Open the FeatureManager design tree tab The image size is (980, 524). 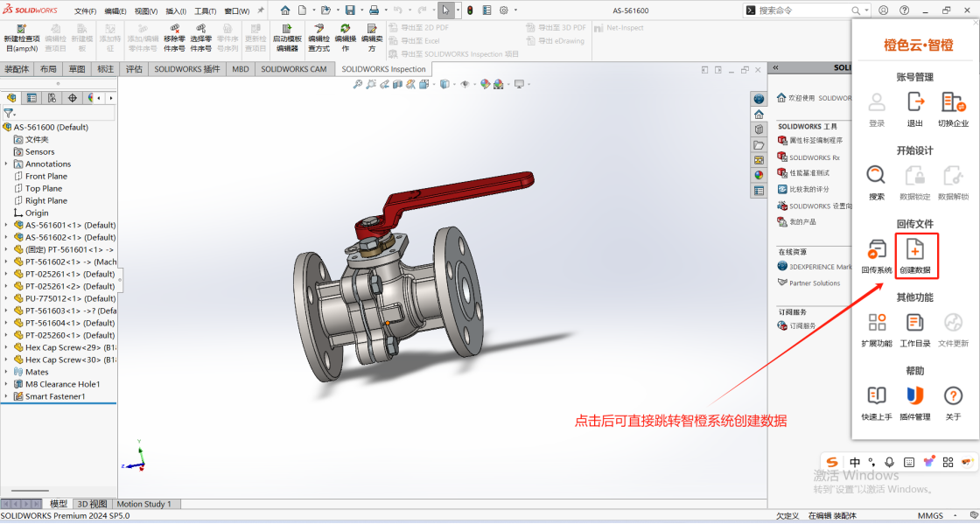pyautogui.click(x=10, y=97)
